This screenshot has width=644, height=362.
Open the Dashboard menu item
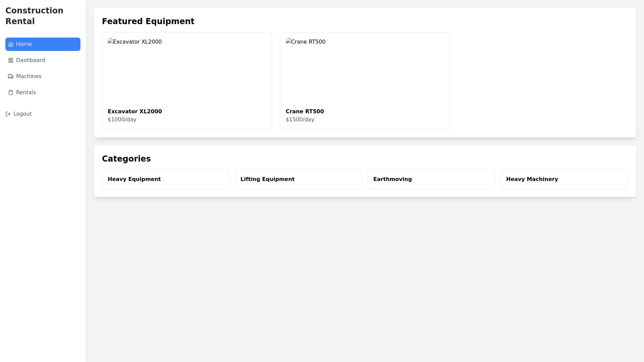coord(31,60)
